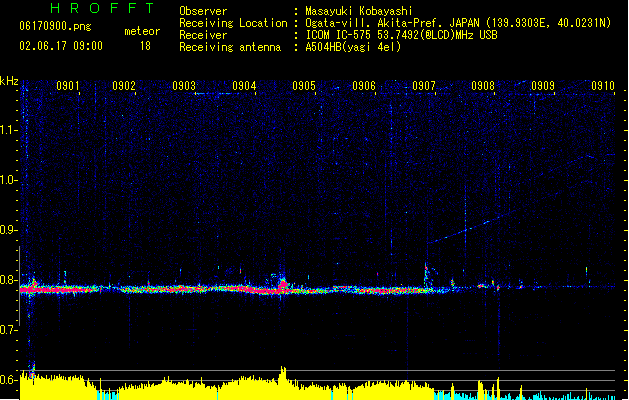
Task: Click the 0.9 kHz axis label
Action: coord(8,230)
